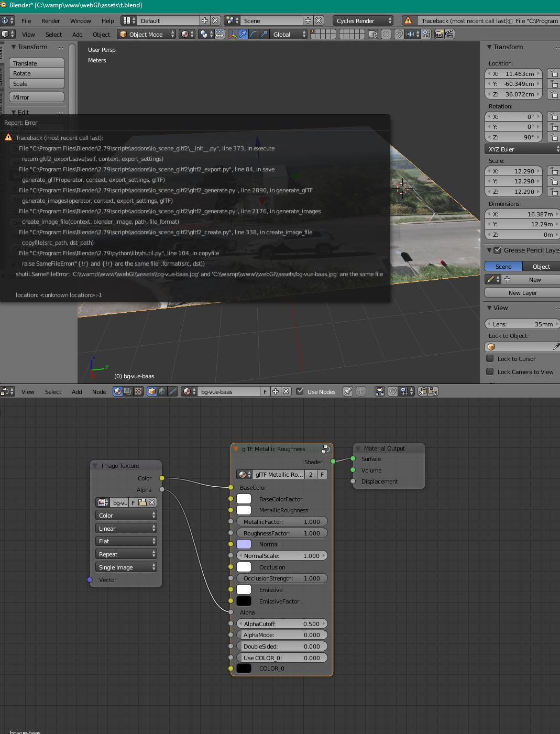Switch node tree type to texture nodes
560x734 pixels.
point(138,391)
